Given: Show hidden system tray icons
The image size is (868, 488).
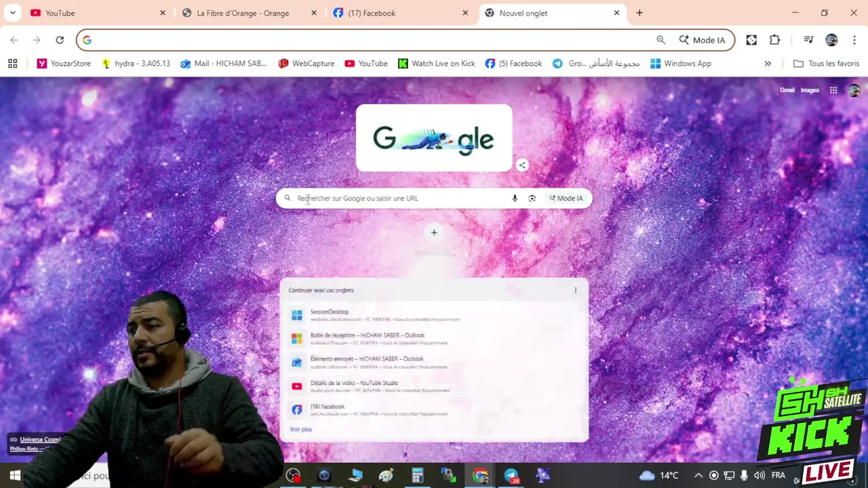Looking at the screenshot, I should (698, 475).
